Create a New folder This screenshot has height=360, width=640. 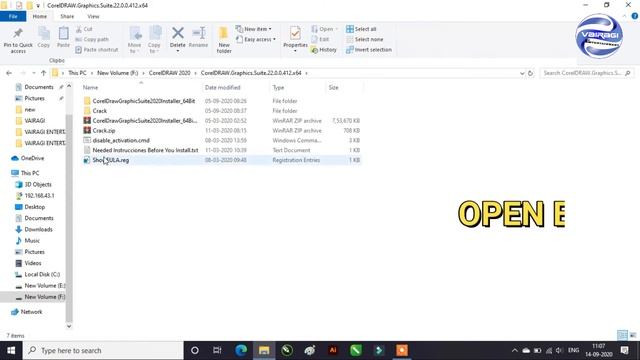click(x=224, y=40)
